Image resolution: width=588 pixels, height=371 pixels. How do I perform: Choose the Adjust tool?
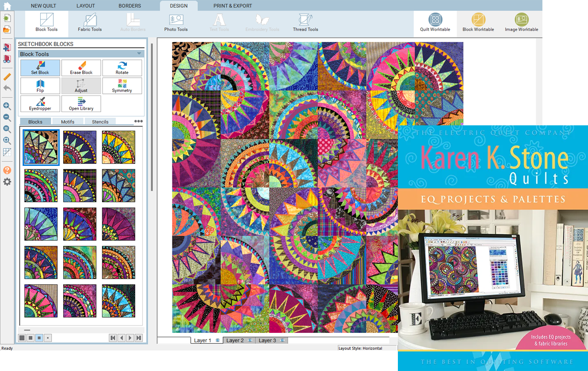[x=81, y=86]
